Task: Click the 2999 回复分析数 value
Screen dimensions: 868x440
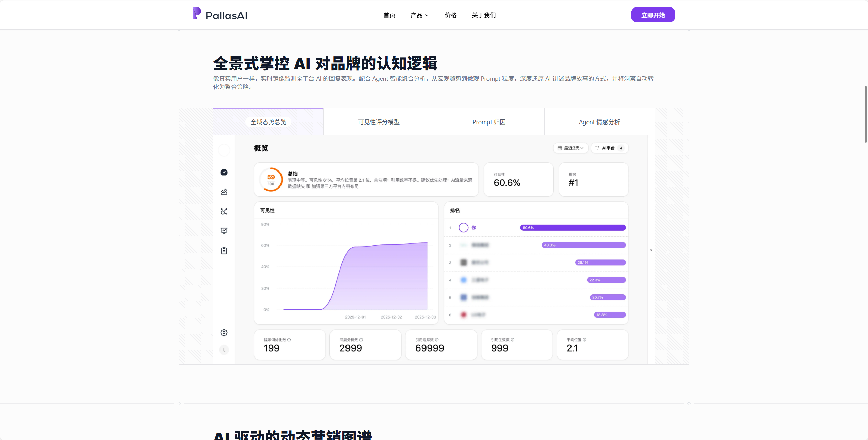Action: (x=351, y=348)
